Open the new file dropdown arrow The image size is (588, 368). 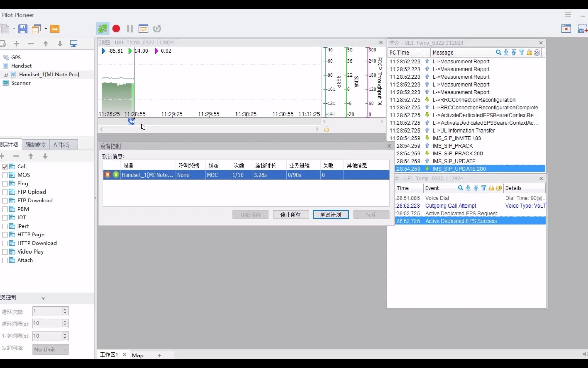click(14, 29)
